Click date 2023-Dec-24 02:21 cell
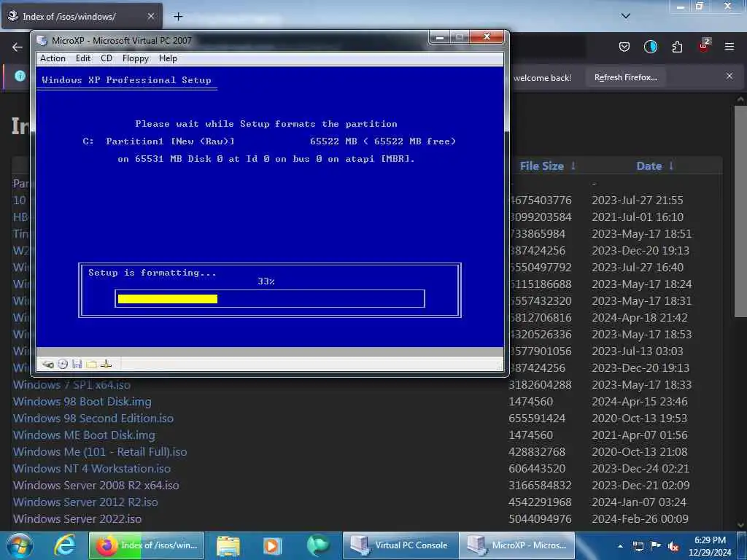Screen dimensions: 747x560 (640, 469)
